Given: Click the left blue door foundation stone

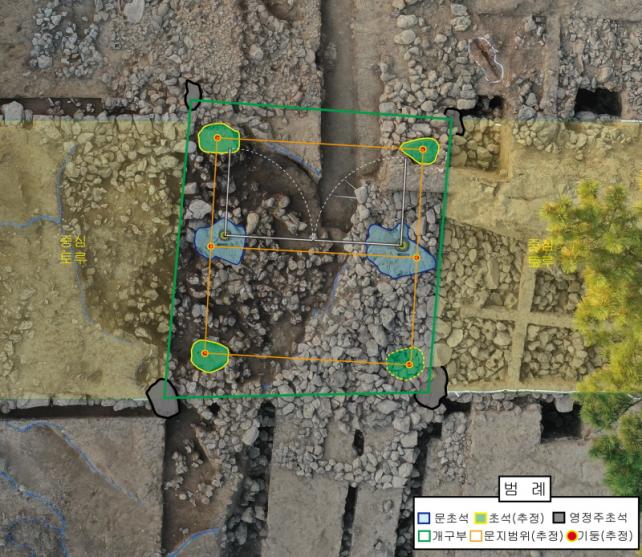Looking at the screenshot, I should click(x=219, y=241).
